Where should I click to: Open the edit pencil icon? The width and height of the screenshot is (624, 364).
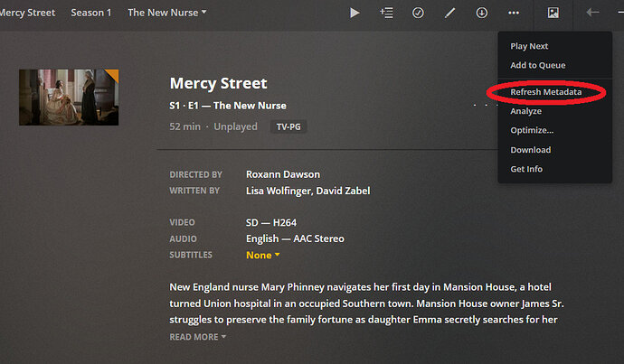pyautogui.click(x=449, y=13)
